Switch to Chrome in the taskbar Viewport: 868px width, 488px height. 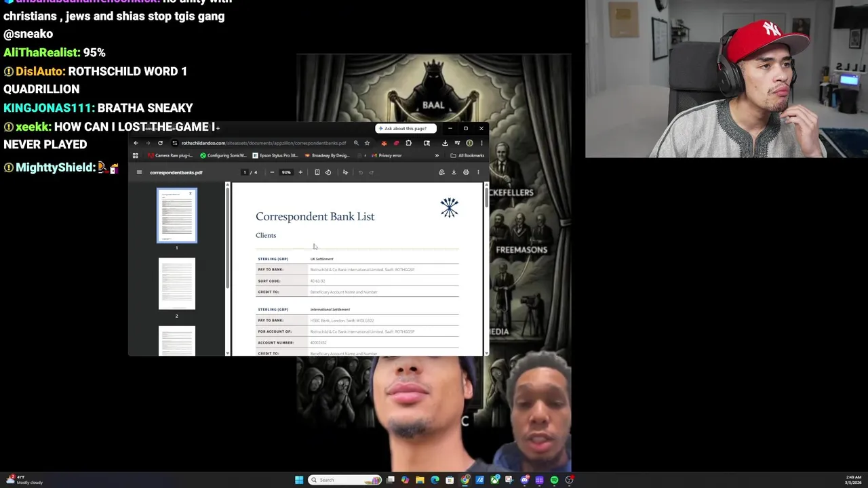pyautogui.click(x=465, y=480)
